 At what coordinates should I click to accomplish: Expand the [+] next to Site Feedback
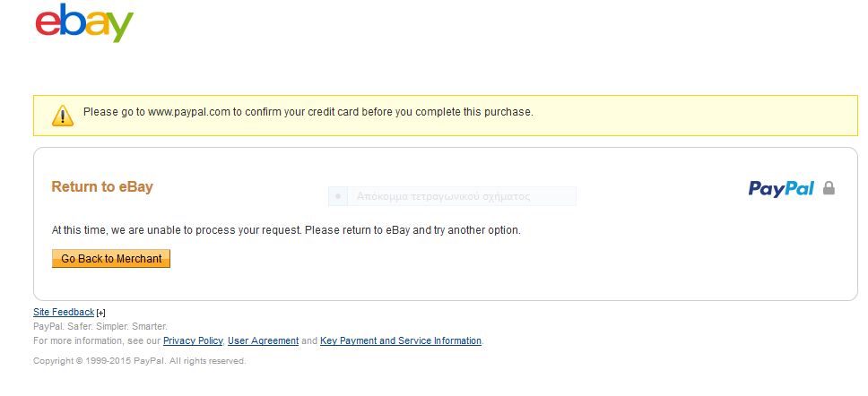(x=100, y=313)
